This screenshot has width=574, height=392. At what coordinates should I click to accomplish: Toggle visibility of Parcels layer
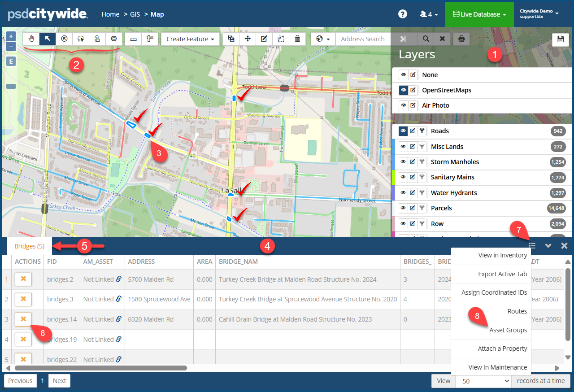pos(403,208)
